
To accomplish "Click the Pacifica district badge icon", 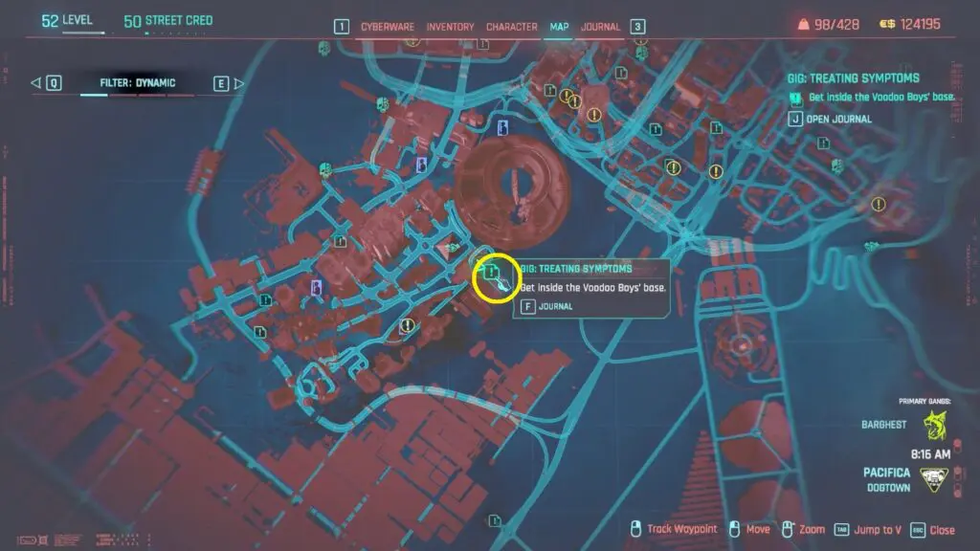I will click(936, 480).
